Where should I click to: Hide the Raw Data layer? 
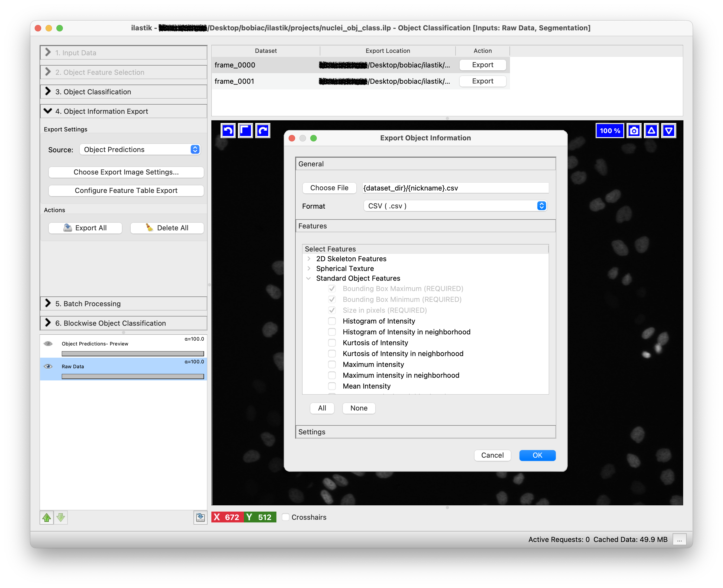click(48, 366)
